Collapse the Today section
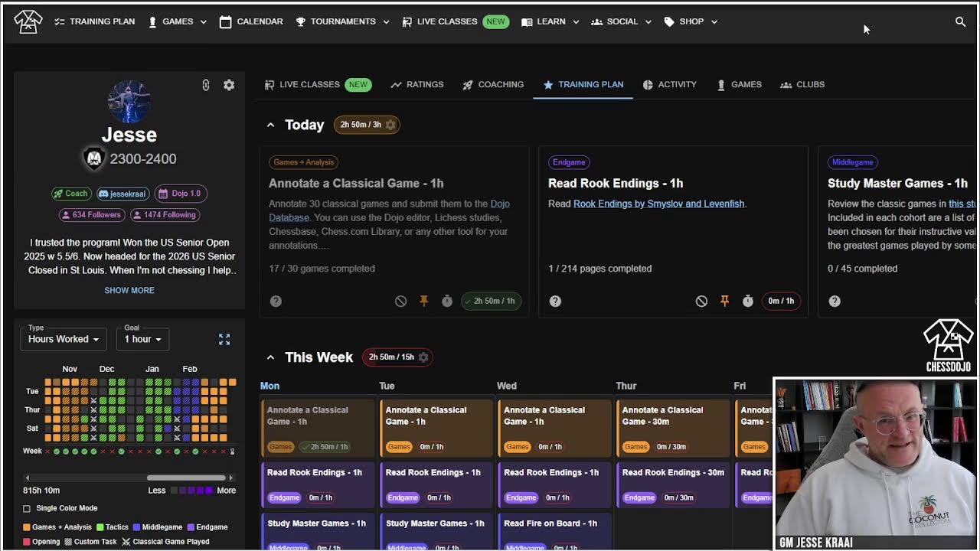This screenshot has width=980, height=551. pos(270,125)
